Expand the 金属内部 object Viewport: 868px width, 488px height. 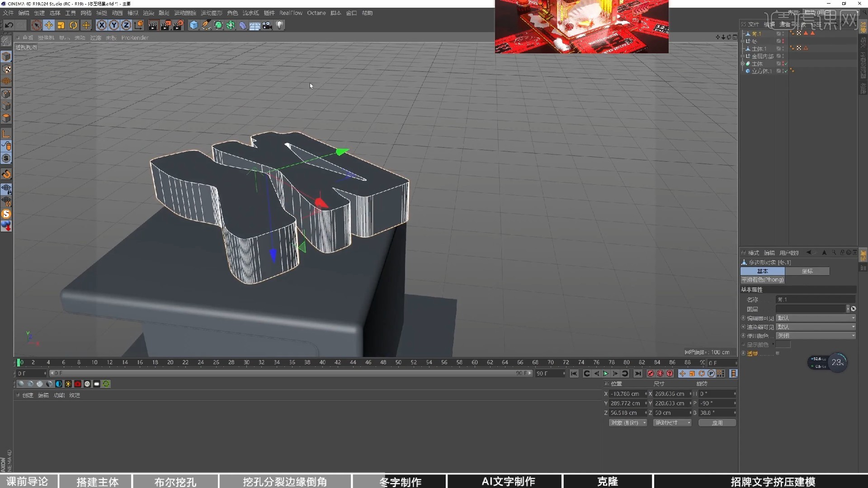(742, 56)
